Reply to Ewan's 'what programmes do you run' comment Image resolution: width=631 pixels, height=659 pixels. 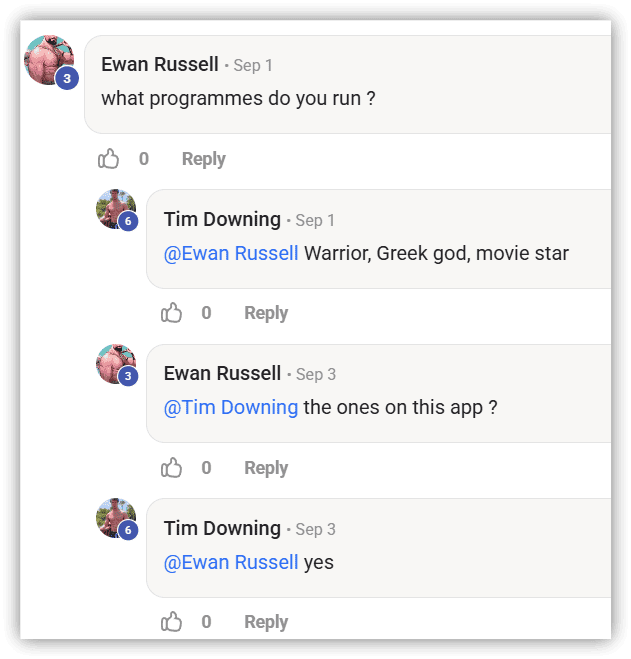203,159
